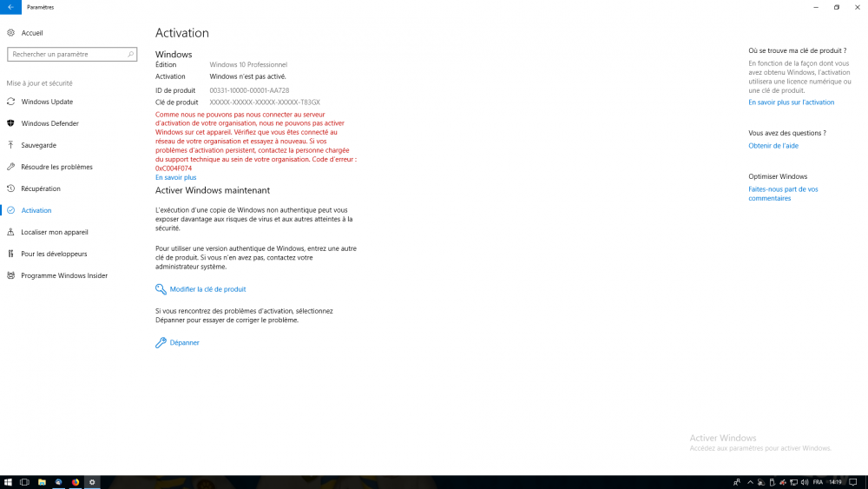Click the volume speaker tray icon
Image resolution: width=868 pixels, height=489 pixels.
point(805,482)
